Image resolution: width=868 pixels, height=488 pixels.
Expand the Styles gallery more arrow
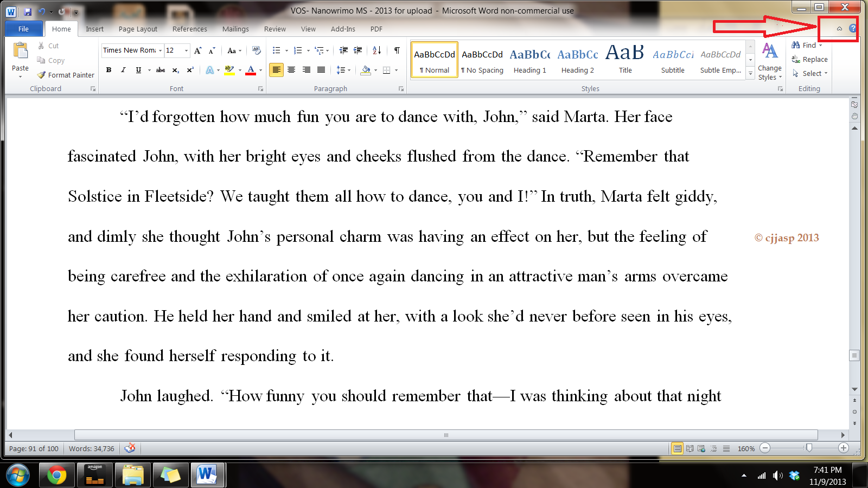tap(750, 73)
